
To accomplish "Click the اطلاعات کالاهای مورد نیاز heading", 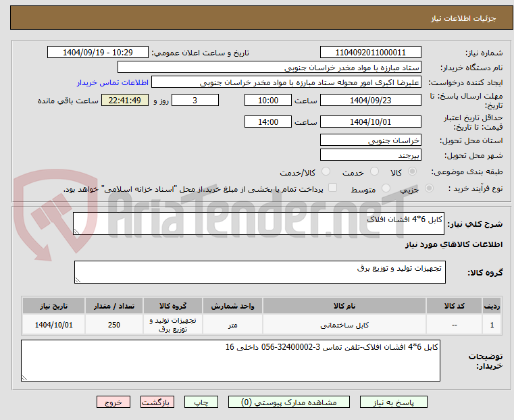I will (x=454, y=244).
